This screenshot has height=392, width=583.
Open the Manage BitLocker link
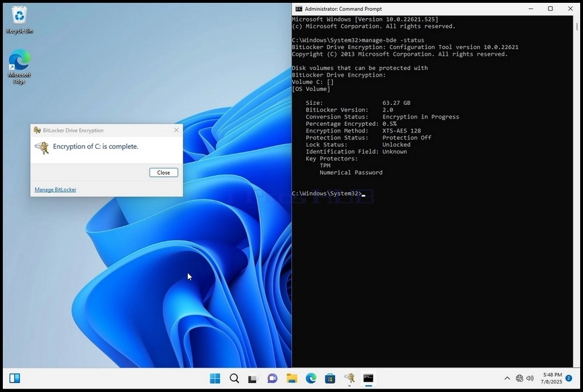[x=56, y=190]
